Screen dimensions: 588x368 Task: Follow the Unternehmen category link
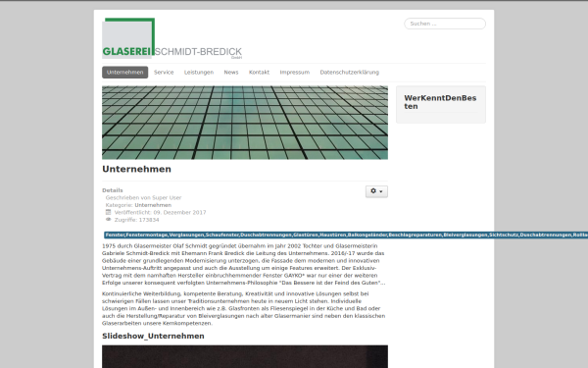coord(153,205)
